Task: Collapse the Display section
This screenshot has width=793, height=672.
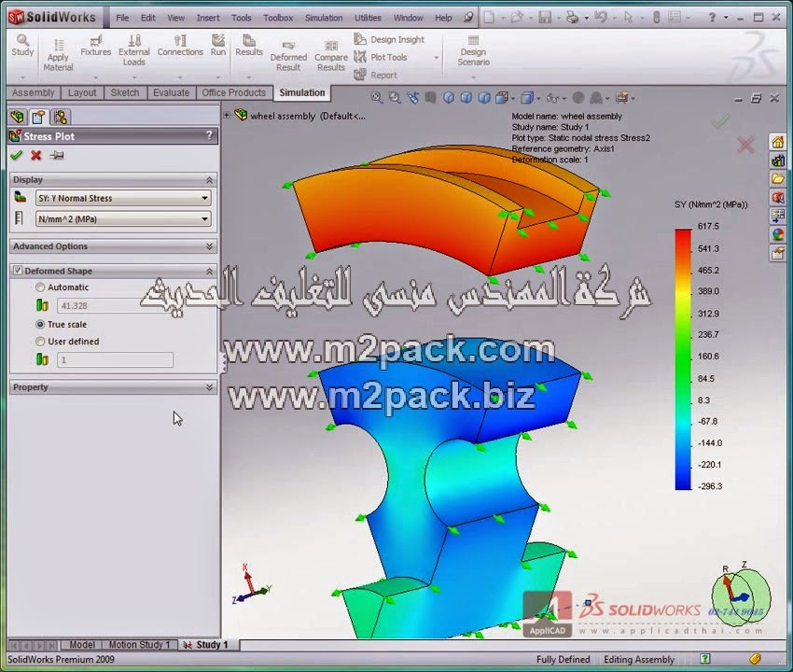Action: pos(209,180)
